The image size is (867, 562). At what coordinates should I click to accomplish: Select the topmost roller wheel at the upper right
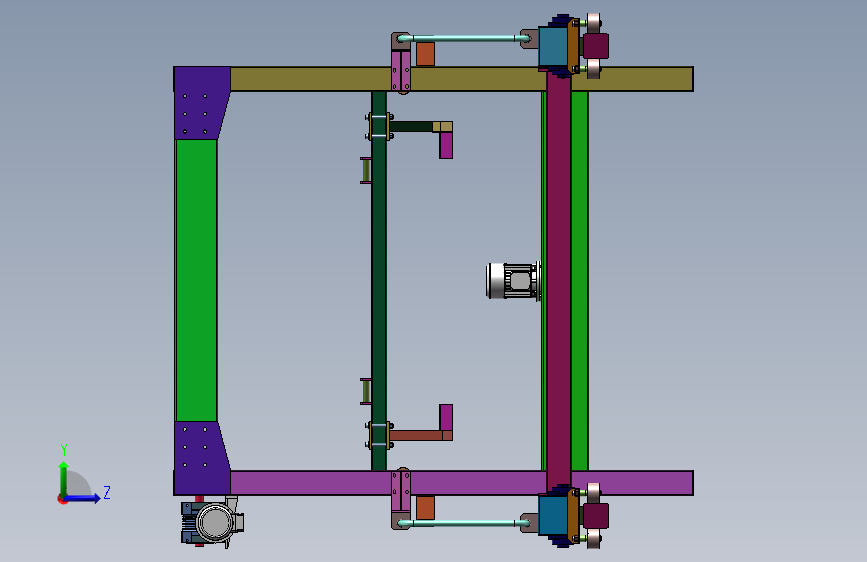[x=594, y=23]
